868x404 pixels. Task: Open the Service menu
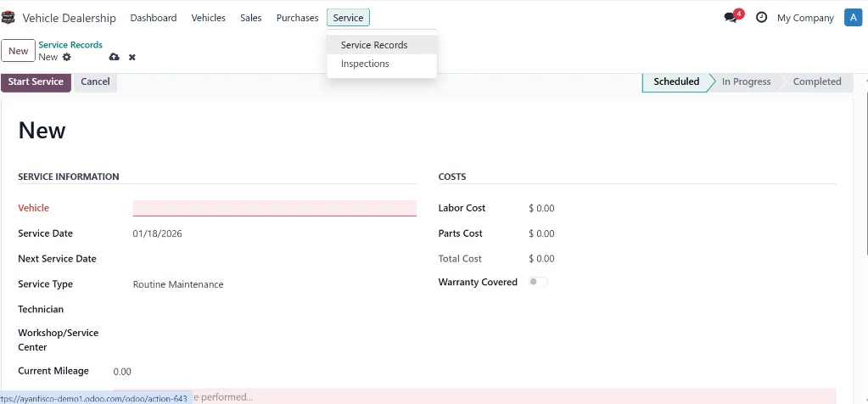tap(348, 18)
